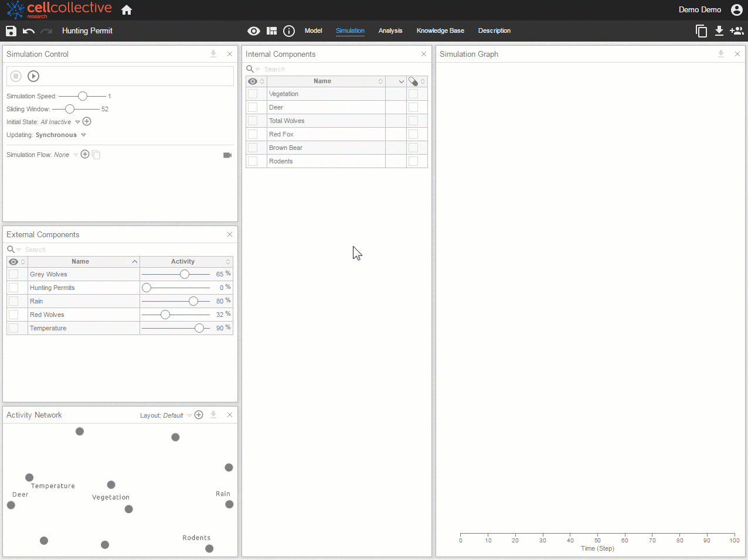Image resolution: width=748 pixels, height=560 pixels.
Task: Click the Simulation Speed slider handle
Action: [x=83, y=96]
